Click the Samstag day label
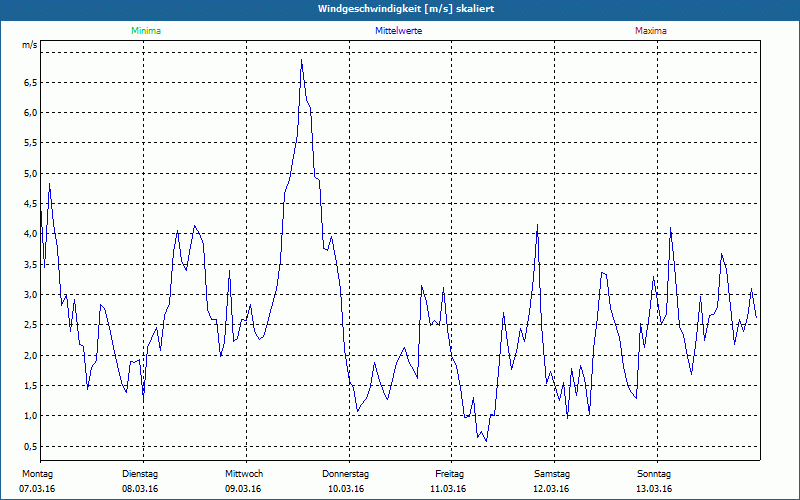Image resolution: width=800 pixels, height=500 pixels. tap(552, 474)
